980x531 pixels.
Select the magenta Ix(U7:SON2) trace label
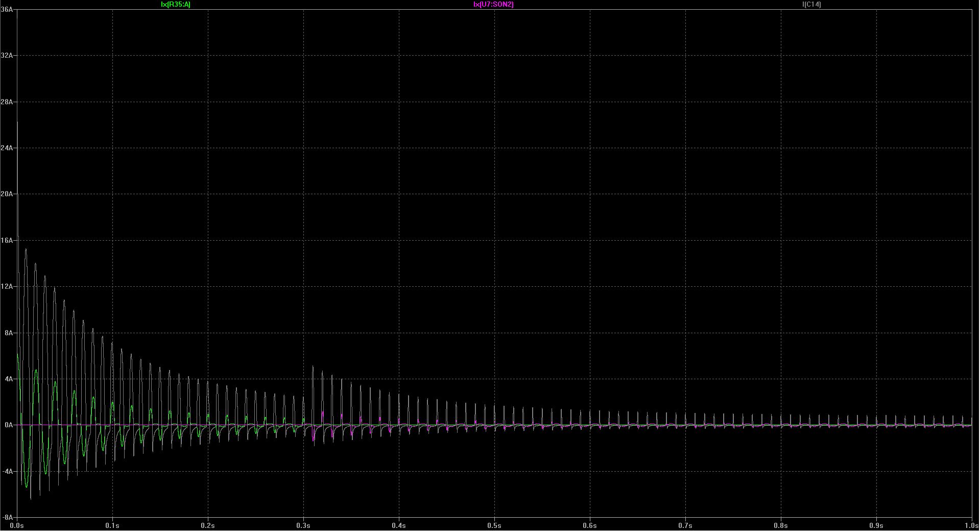(493, 4)
